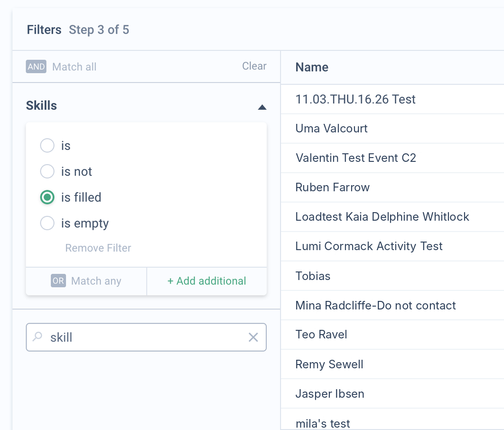Choose the "is filled" radio option
Image resolution: width=504 pixels, height=430 pixels.
tap(47, 197)
